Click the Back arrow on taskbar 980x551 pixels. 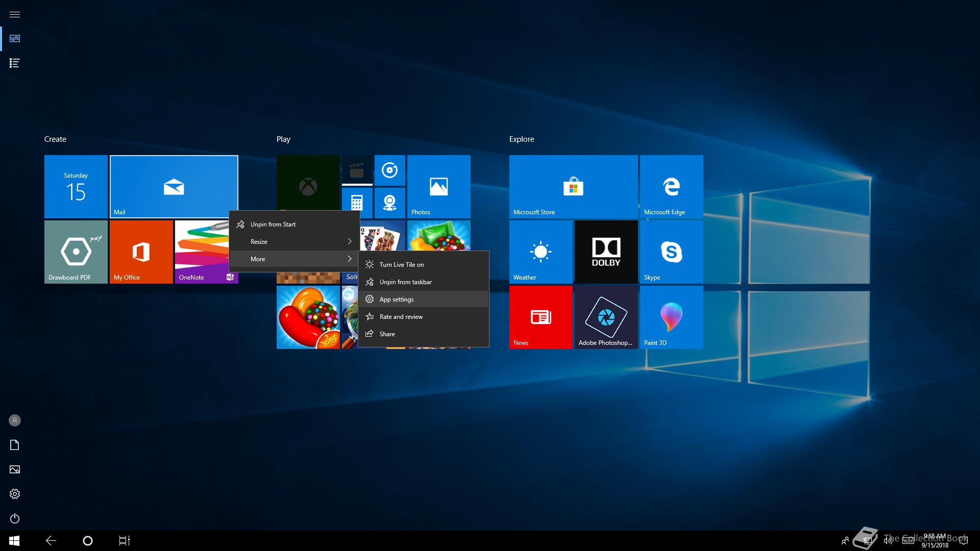51,541
